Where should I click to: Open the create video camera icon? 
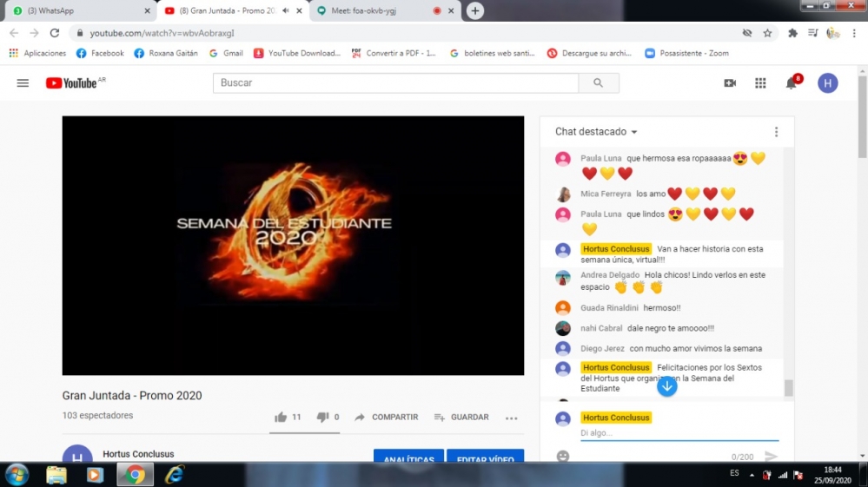(730, 83)
